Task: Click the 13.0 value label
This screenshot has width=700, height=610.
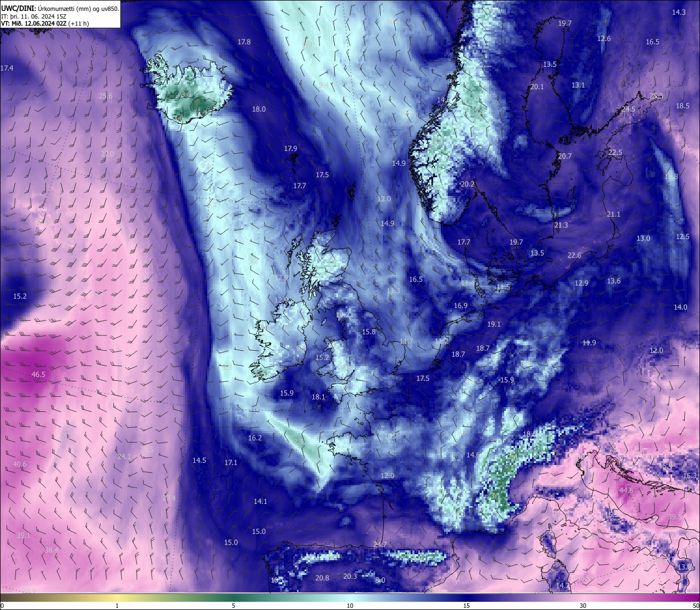Action: point(643,239)
